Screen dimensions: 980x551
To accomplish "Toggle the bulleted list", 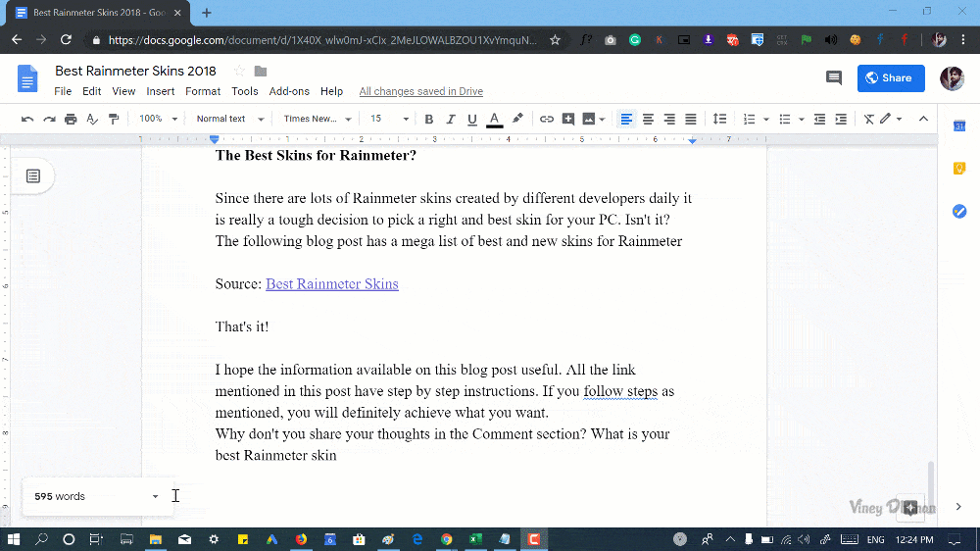I will tap(784, 119).
